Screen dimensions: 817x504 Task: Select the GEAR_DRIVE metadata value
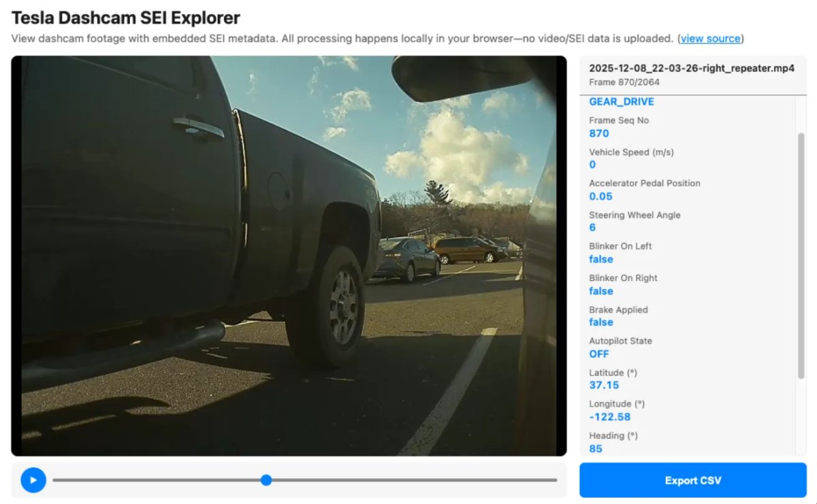pyautogui.click(x=620, y=101)
